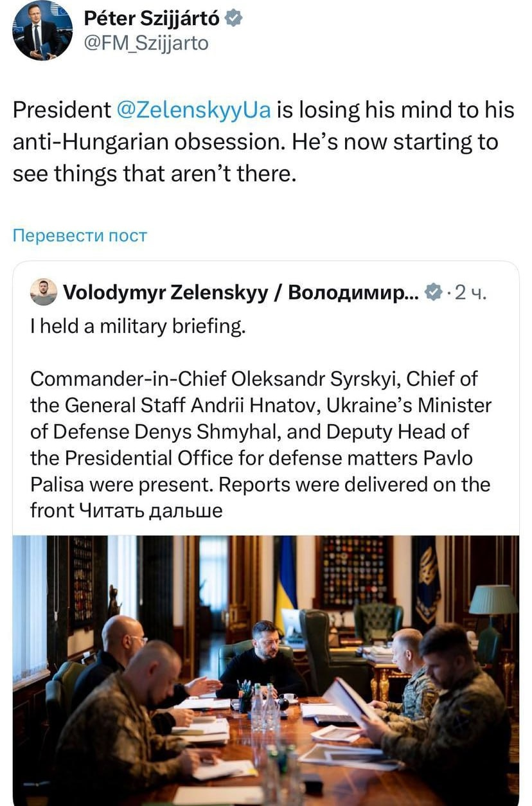Click the main tweet text about anti-Hungarian obsession
The image size is (532, 806).
click(263, 142)
